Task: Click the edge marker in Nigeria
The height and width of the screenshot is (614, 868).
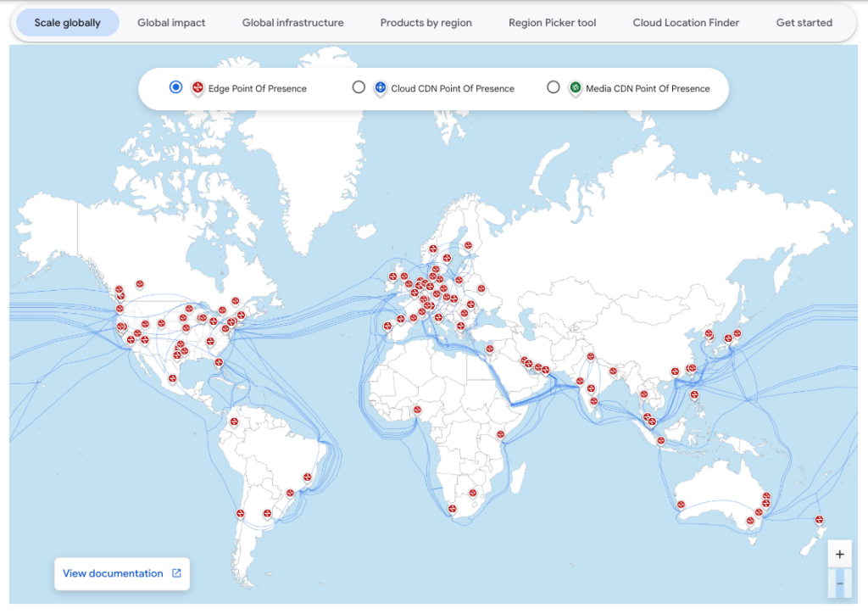Action: tap(417, 410)
